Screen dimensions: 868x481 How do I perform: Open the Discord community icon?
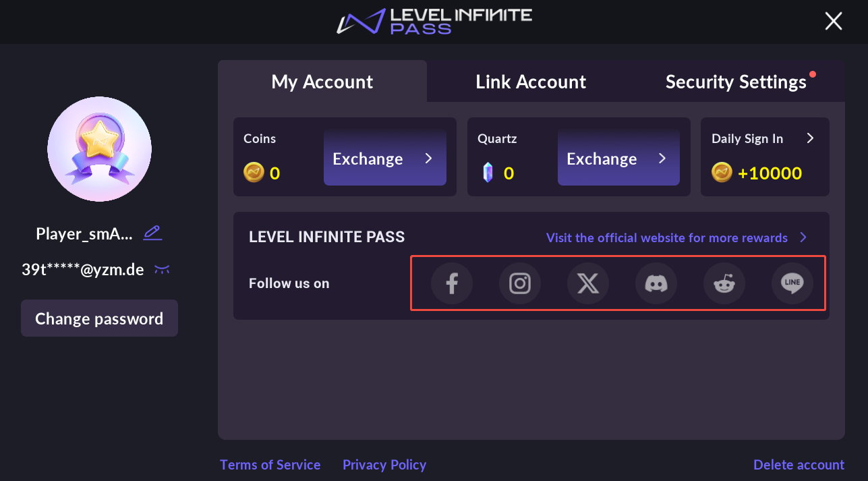(x=656, y=283)
